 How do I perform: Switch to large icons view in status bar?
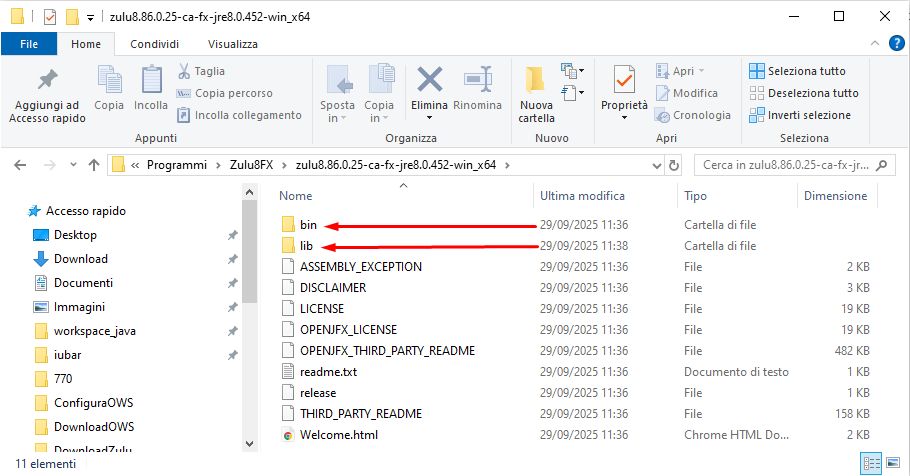(x=895, y=465)
